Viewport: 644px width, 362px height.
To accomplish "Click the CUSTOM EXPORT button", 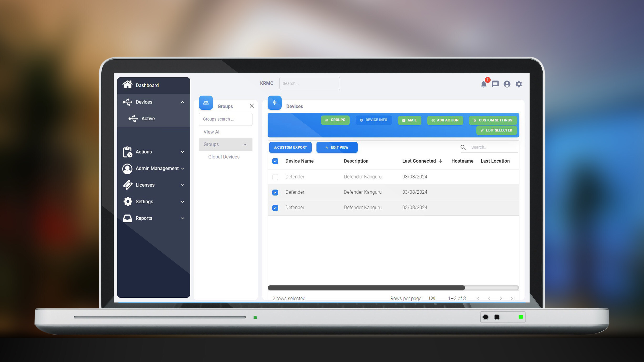I will point(291,147).
